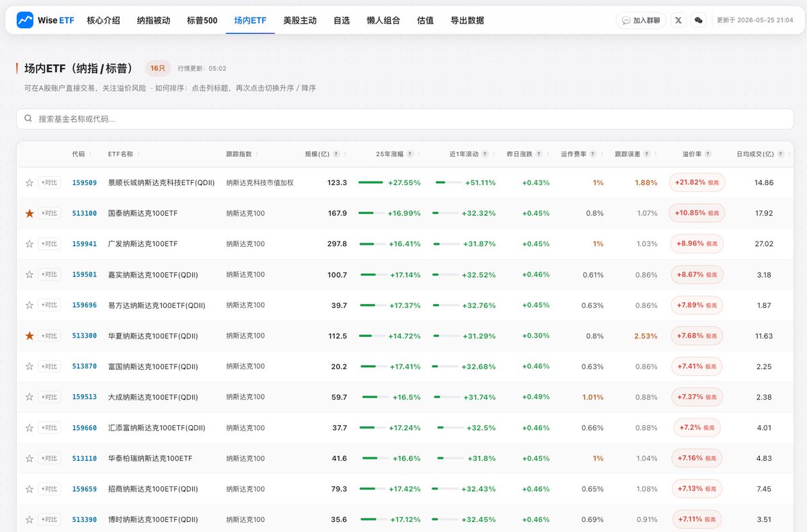Show help tooltip for 跟踪误差 column

[646, 154]
